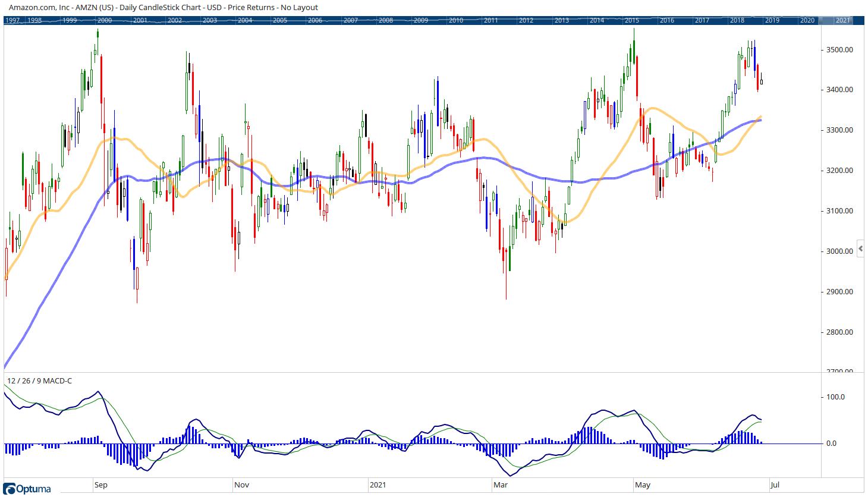Jump to 2020 in the year overview strip
868x497 pixels.
807,20
